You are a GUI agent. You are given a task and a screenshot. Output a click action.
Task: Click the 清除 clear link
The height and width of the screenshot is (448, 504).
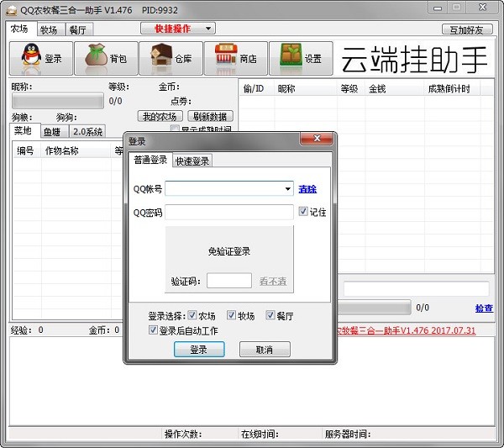click(x=307, y=189)
